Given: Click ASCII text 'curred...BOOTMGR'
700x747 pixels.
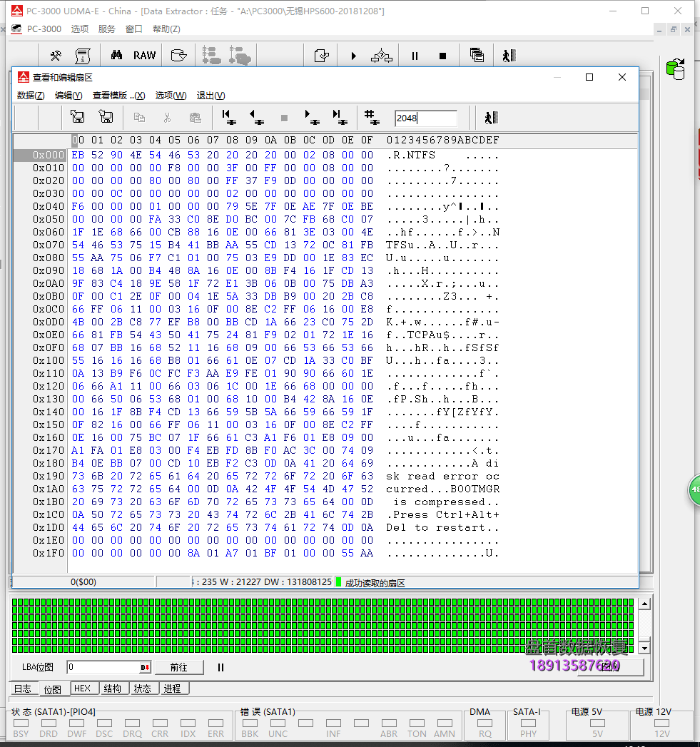Looking at the screenshot, I should pos(442,489).
